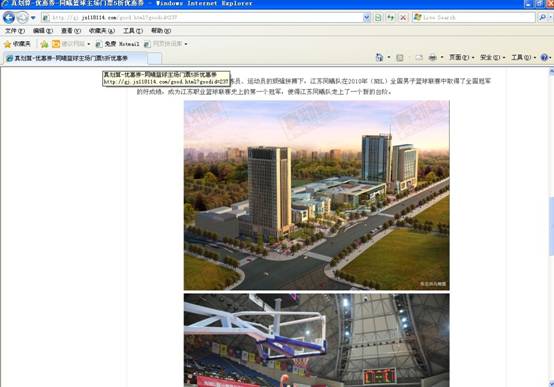Open the 收藏夹(A) menu in the menu bar
Image resolution: width=554 pixels, height=387 pixels.
pos(102,31)
